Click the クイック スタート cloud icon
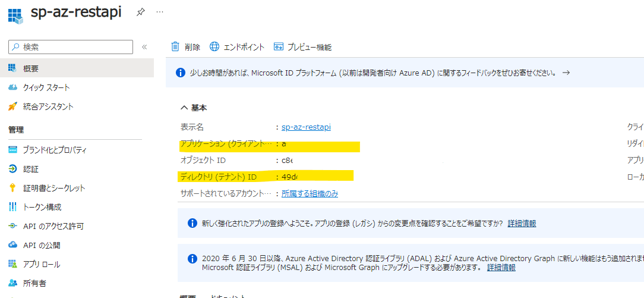Viewport: 644px width, 298px height. [12, 87]
